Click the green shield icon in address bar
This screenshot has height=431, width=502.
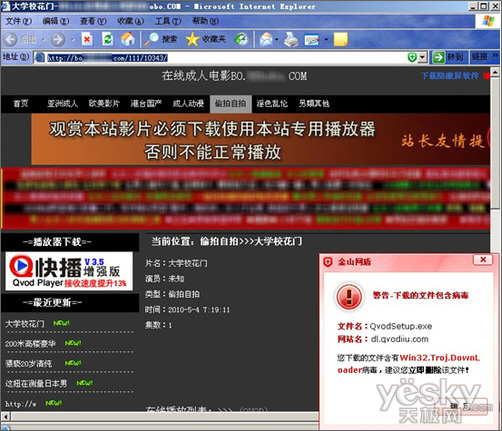point(412,58)
